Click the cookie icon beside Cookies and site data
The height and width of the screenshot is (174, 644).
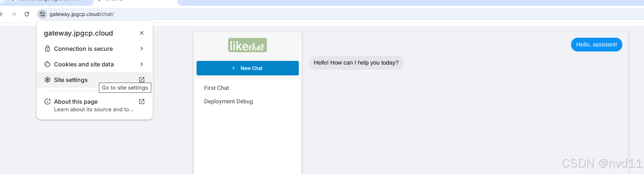click(x=48, y=64)
